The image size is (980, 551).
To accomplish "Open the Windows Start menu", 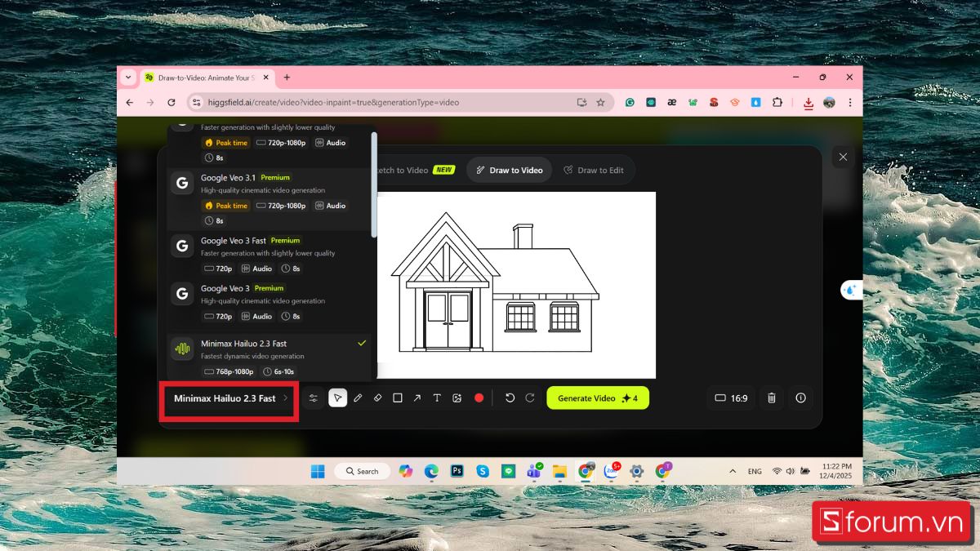I will [318, 471].
